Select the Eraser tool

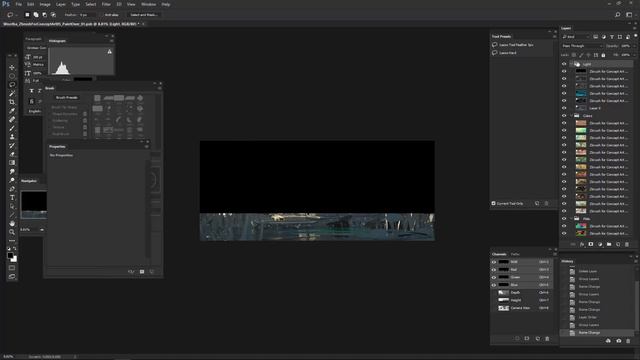[12, 154]
